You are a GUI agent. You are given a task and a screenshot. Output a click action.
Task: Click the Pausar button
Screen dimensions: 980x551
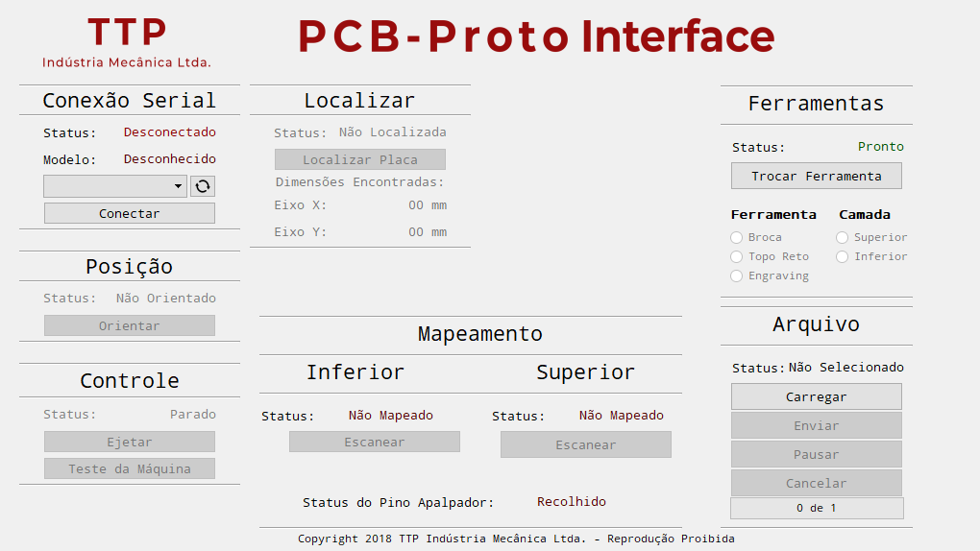(817, 454)
